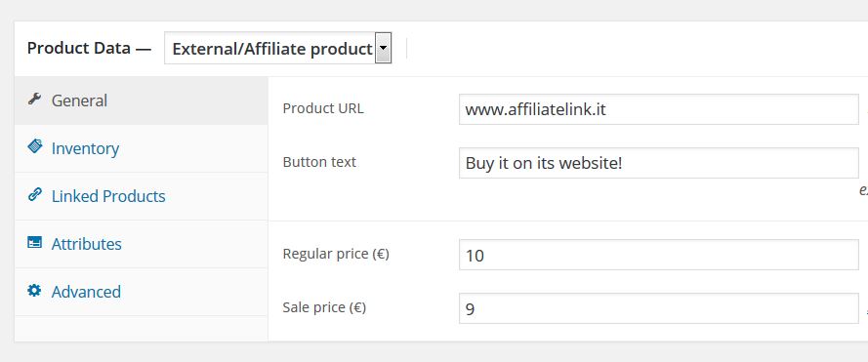Click the Regular price (€) label
This screenshot has height=362, width=868.
coord(336,254)
